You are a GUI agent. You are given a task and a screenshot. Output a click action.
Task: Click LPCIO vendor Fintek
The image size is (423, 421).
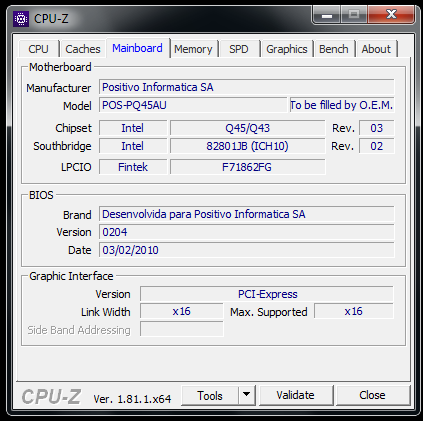click(x=133, y=167)
